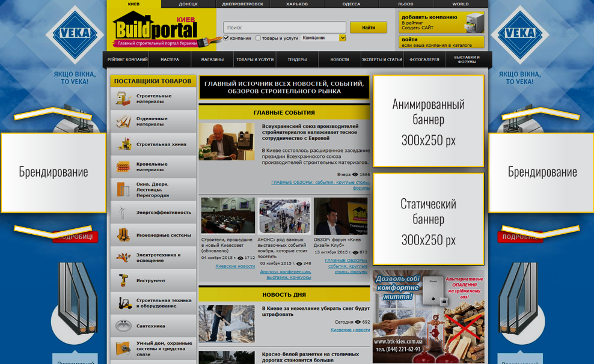
Task: Open Строительная химия category icon
Action: (123, 144)
